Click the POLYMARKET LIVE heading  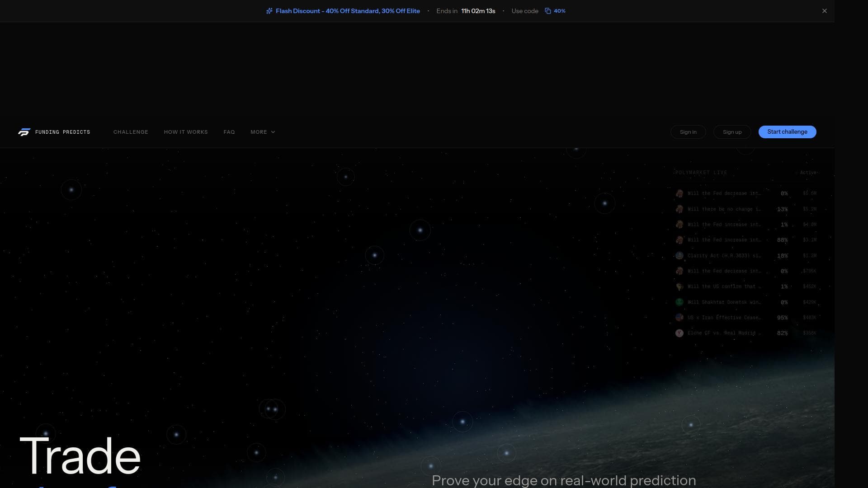(x=701, y=173)
